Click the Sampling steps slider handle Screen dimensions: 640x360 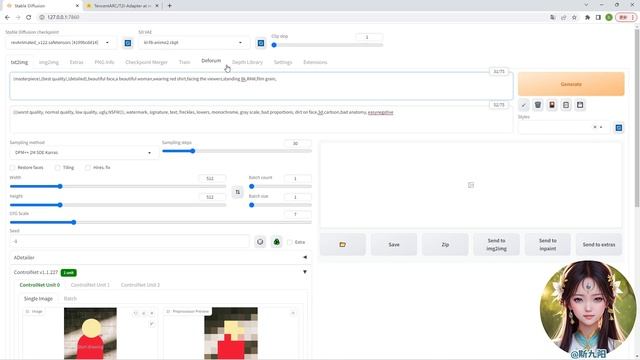pyautogui.click(x=192, y=151)
